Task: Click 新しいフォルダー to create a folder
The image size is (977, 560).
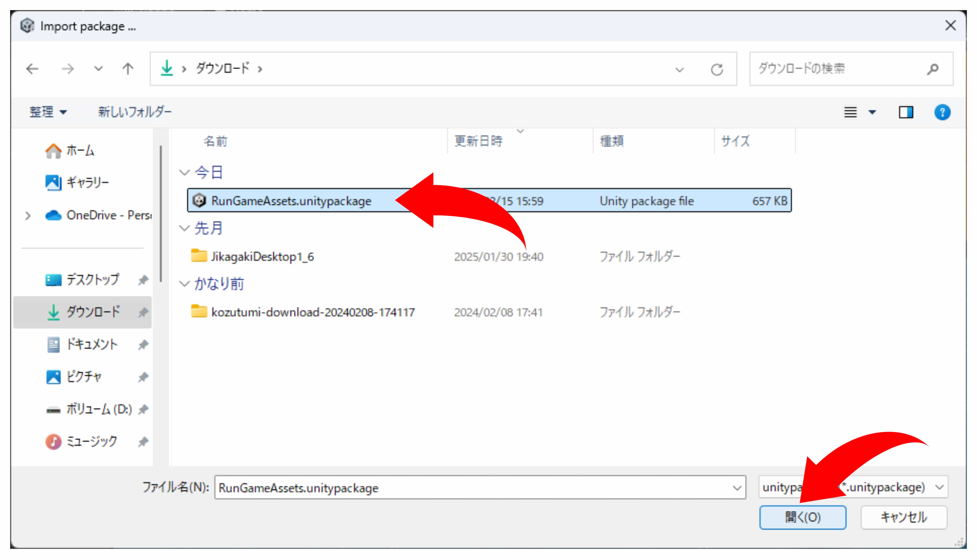Action: click(x=135, y=112)
